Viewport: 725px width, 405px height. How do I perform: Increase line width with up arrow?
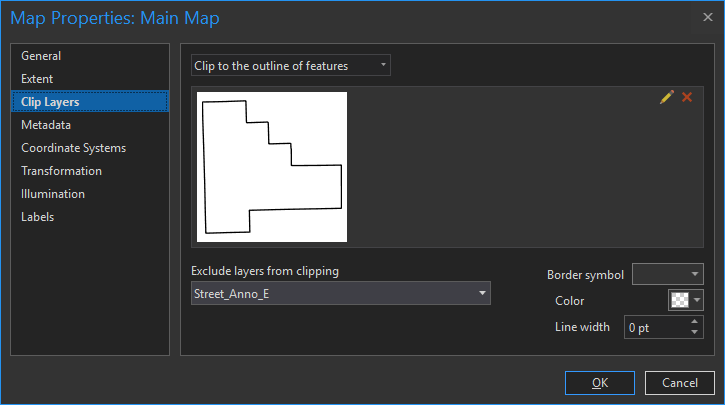(x=695, y=322)
